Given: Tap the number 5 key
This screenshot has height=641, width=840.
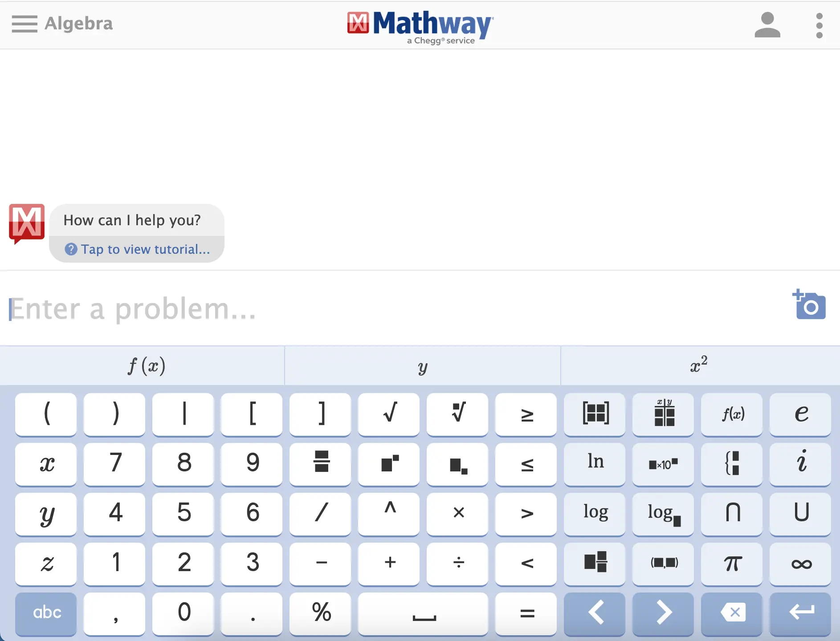Looking at the screenshot, I should [x=183, y=514].
